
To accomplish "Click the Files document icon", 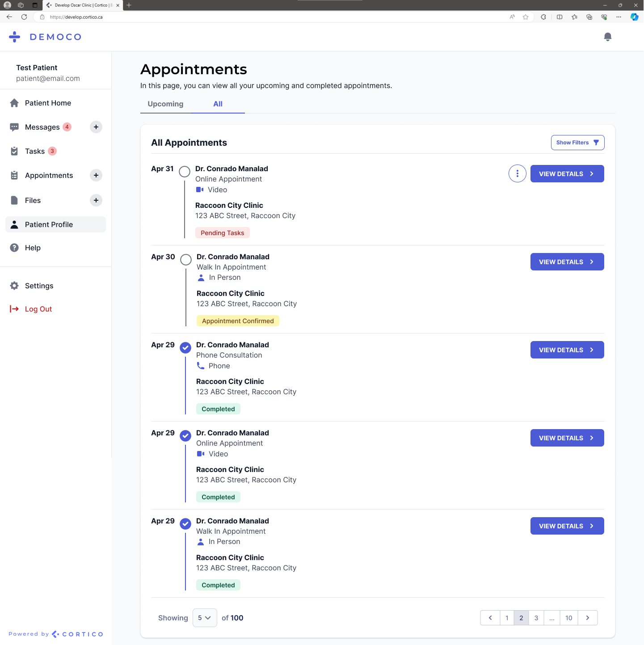I will 14,200.
